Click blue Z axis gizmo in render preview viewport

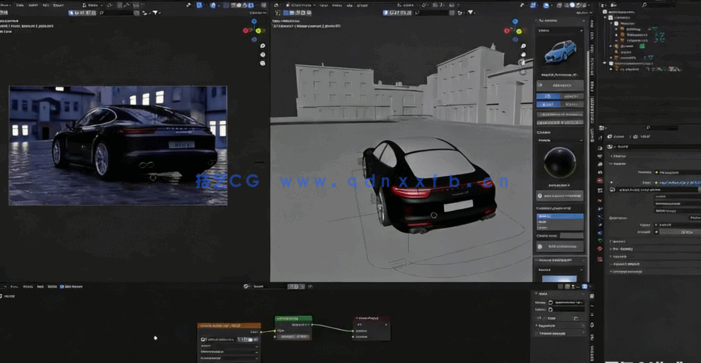point(254,21)
